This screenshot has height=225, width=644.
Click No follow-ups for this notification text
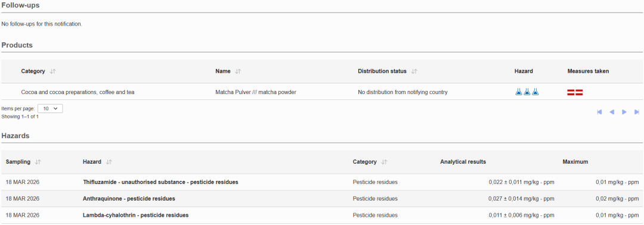point(42,24)
